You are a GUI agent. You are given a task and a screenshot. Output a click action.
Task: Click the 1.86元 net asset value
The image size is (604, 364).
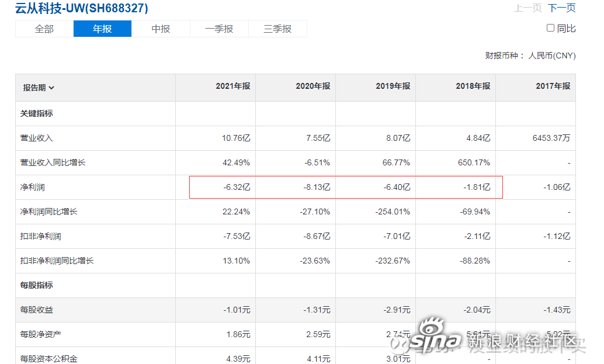click(238, 334)
